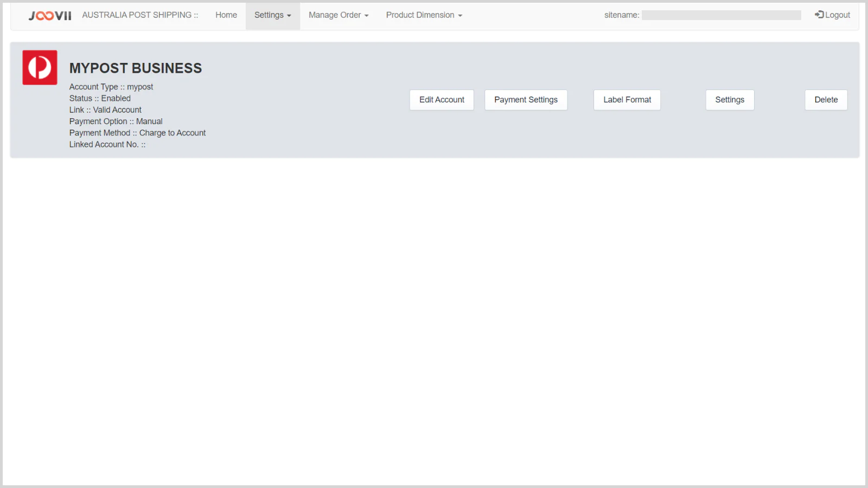Screen dimensions: 868x488
Task: Open the Manage Order dropdown menu
Action: 339,15
